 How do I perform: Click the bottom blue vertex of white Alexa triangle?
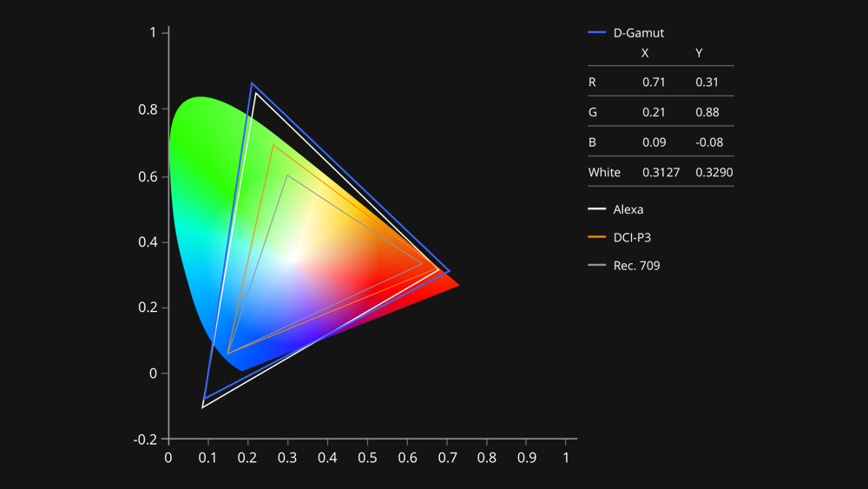coord(202,407)
